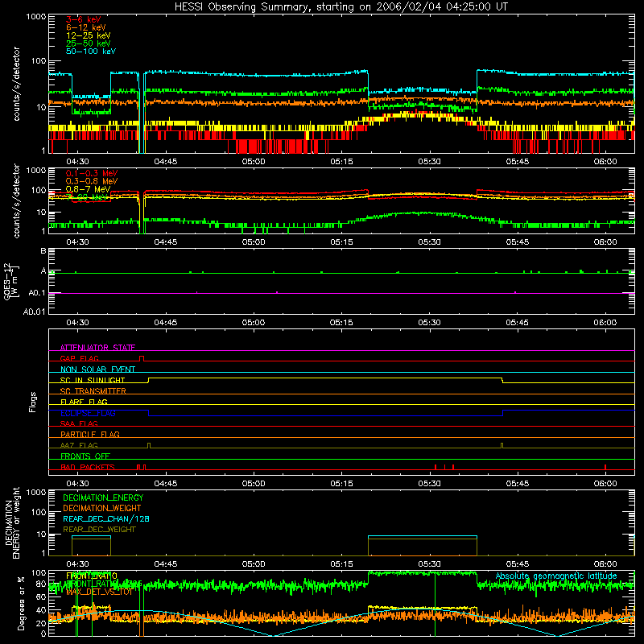Select the NON_SOLAR_EVENT flag label

point(97,369)
